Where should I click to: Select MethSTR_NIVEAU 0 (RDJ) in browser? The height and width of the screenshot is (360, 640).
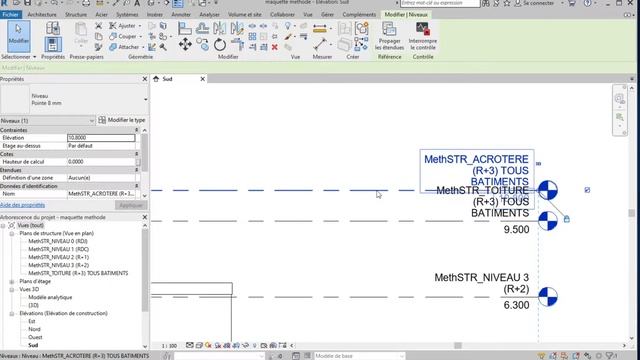(58, 241)
